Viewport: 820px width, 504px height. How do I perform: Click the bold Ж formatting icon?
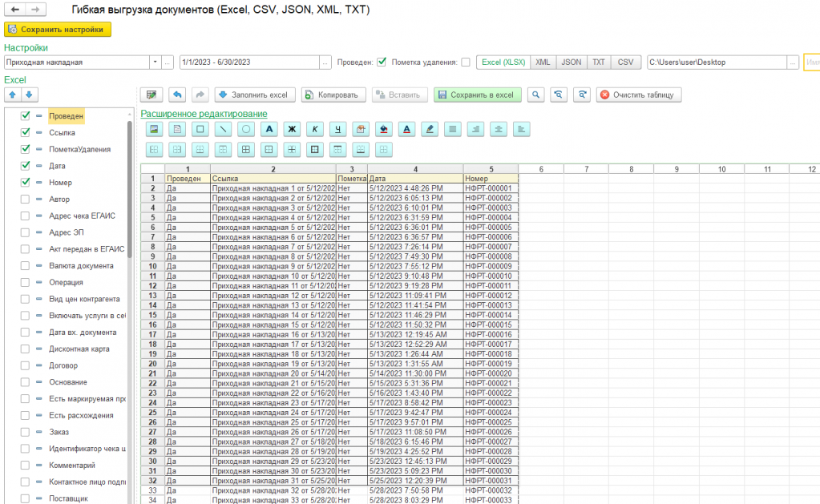(293, 129)
